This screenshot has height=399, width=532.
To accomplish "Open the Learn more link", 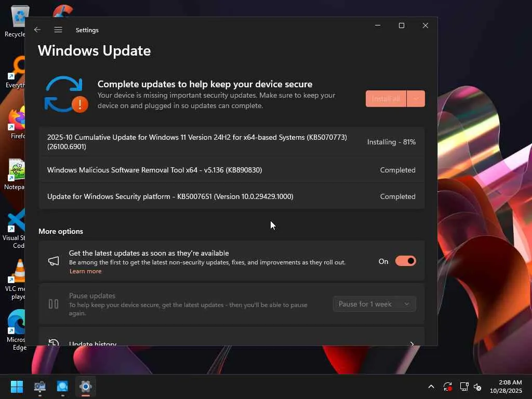I will 86,271.
